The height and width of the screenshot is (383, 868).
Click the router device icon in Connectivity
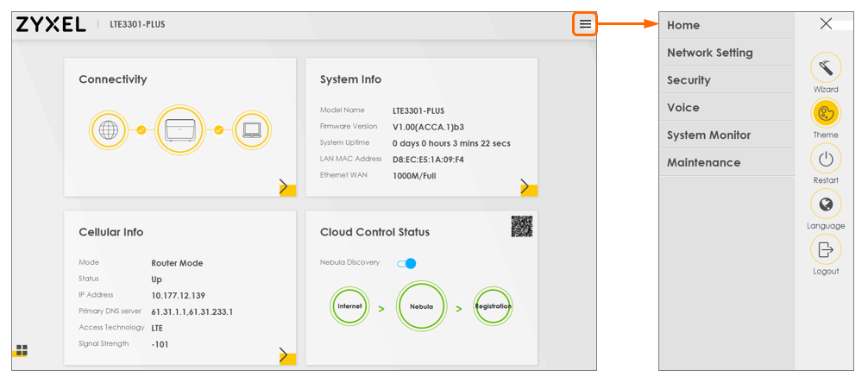179,130
